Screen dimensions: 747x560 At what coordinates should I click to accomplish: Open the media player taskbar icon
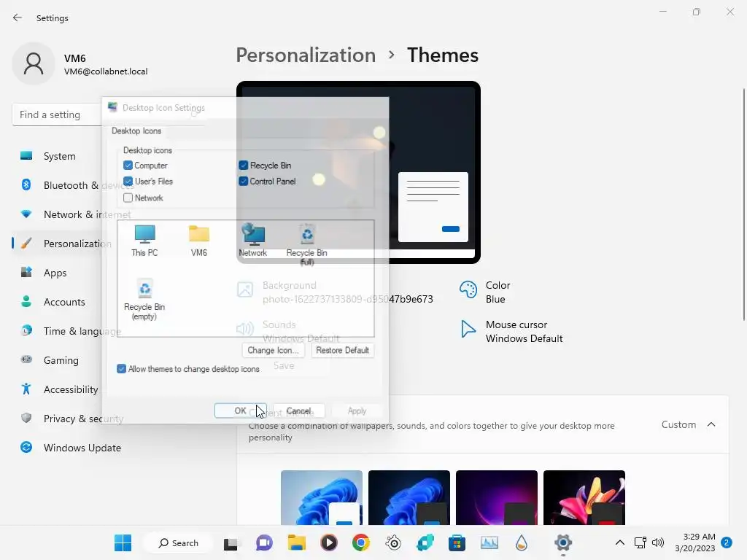pyautogui.click(x=329, y=542)
